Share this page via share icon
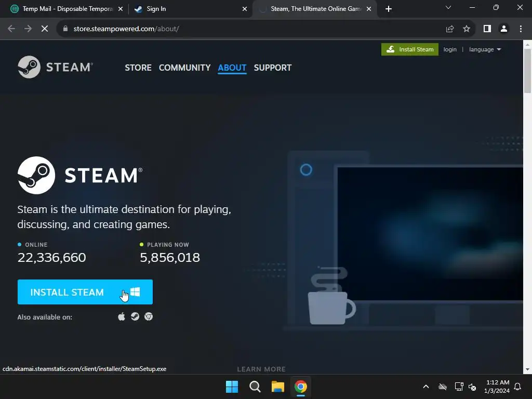Viewport: 532px width, 399px height. [450, 29]
